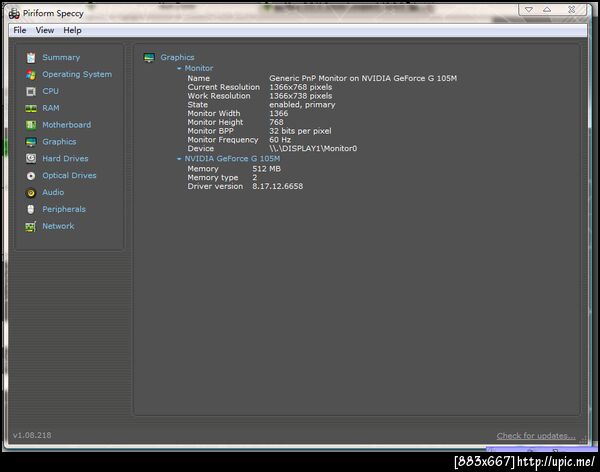The height and width of the screenshot is (472, 600).
Task: Minimize the Speccy window
Action: coord(528,10)
